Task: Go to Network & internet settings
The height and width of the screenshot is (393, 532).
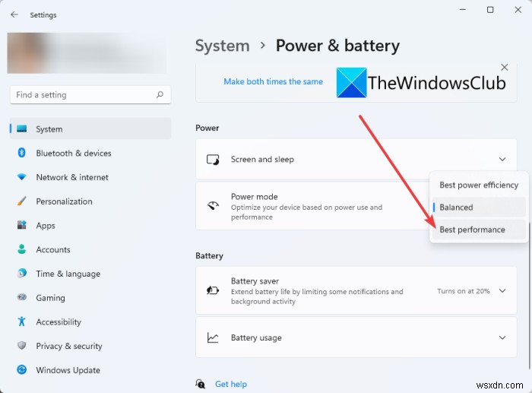Action: click(x=90, y=177)
